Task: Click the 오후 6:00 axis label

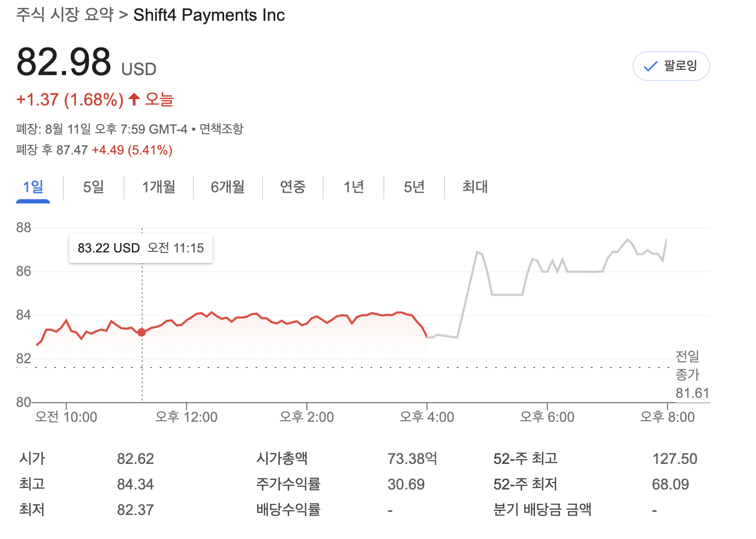Action: pyautogui.click(x=547, y=417)
